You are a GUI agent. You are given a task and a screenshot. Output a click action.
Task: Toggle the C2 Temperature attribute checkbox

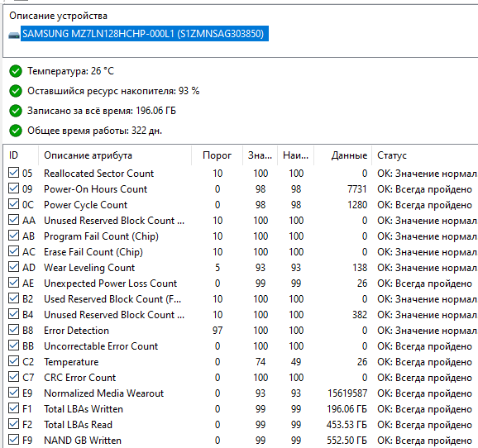click(13, 361)
